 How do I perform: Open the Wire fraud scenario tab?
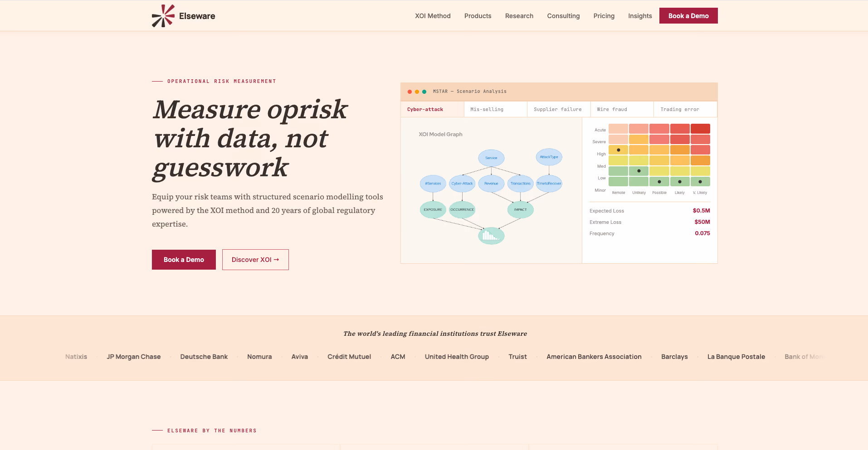(x=622, y=109)
